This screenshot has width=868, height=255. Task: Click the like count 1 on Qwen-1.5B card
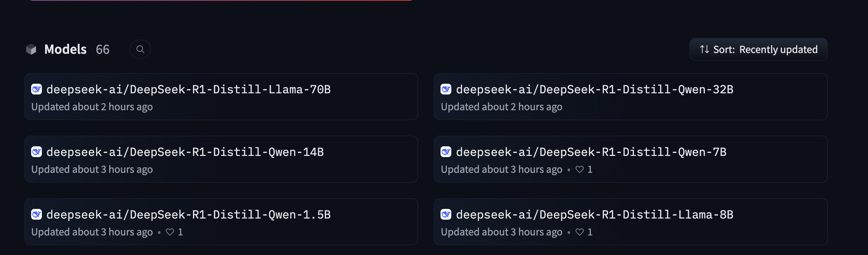[180, 232]
